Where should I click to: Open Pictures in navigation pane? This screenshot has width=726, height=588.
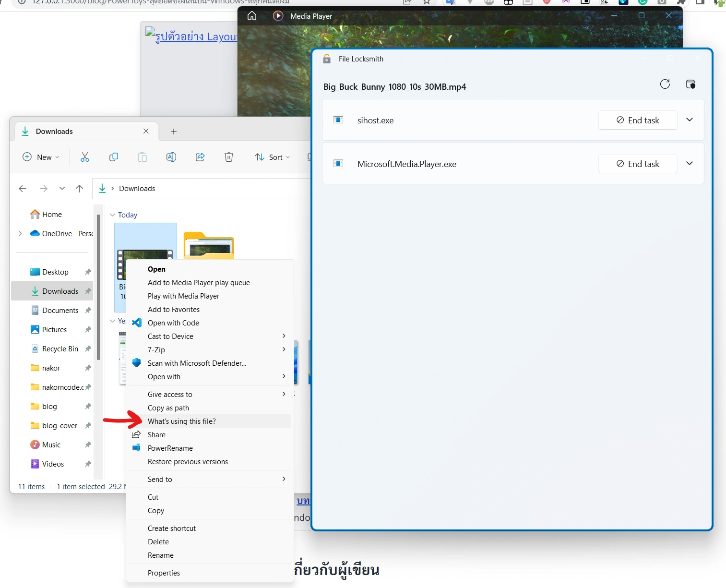click(52, 330)
